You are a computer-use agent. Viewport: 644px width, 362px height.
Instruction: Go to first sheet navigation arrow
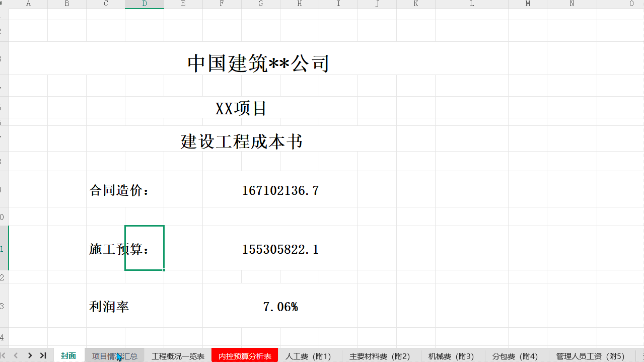[3, 355]
